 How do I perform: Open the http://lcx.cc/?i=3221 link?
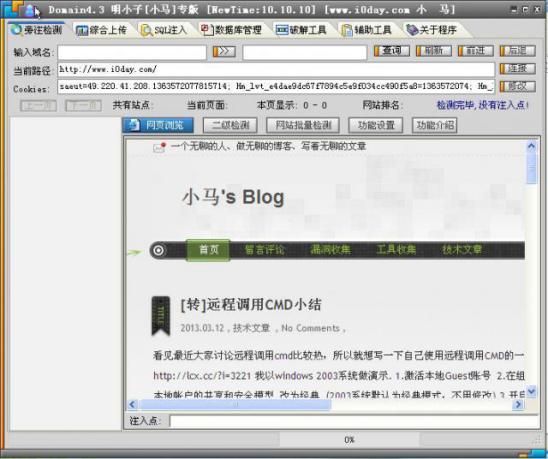[x=202, y=376]
